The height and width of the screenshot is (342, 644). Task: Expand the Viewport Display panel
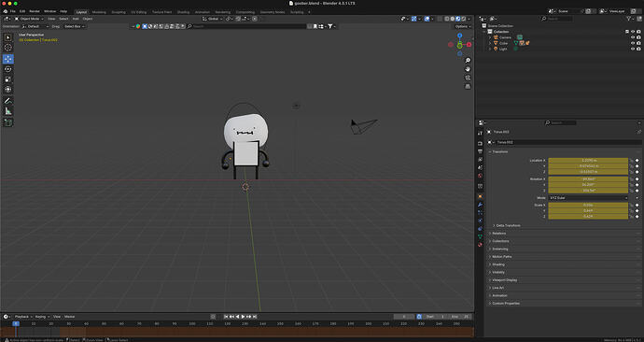(503, 280)
